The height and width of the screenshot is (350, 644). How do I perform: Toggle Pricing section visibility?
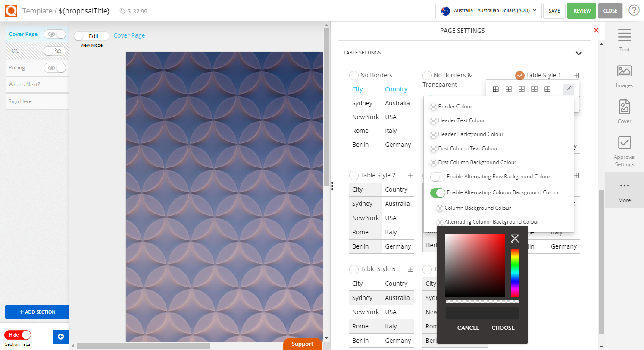55,68
